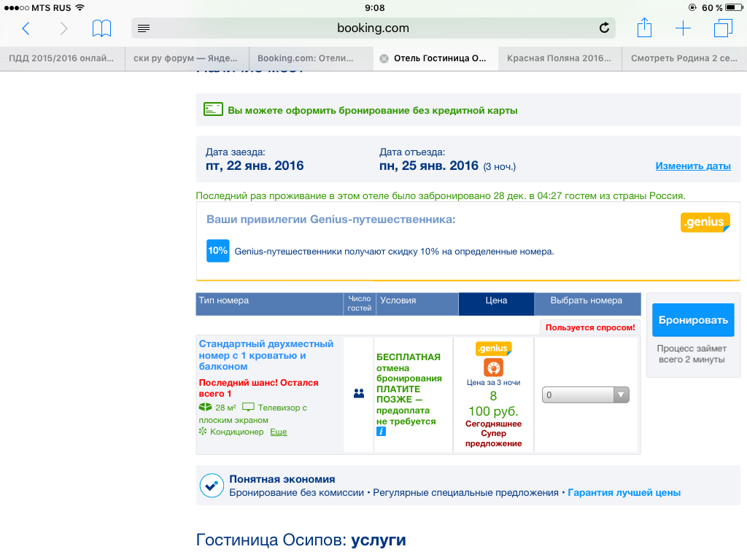Screen dimensions: 747x560
Task: Click the room size 28 м² icon
Action: tap(205, 407)
